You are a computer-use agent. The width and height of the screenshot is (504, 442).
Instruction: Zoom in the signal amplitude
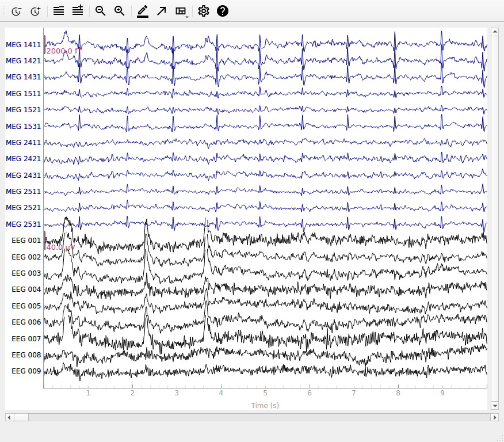[120, 11]
